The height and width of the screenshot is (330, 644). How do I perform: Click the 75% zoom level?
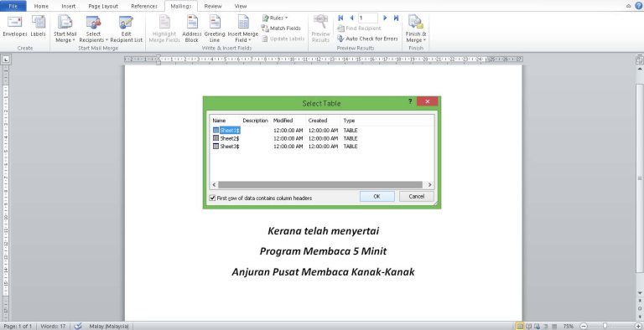[569, 327]
